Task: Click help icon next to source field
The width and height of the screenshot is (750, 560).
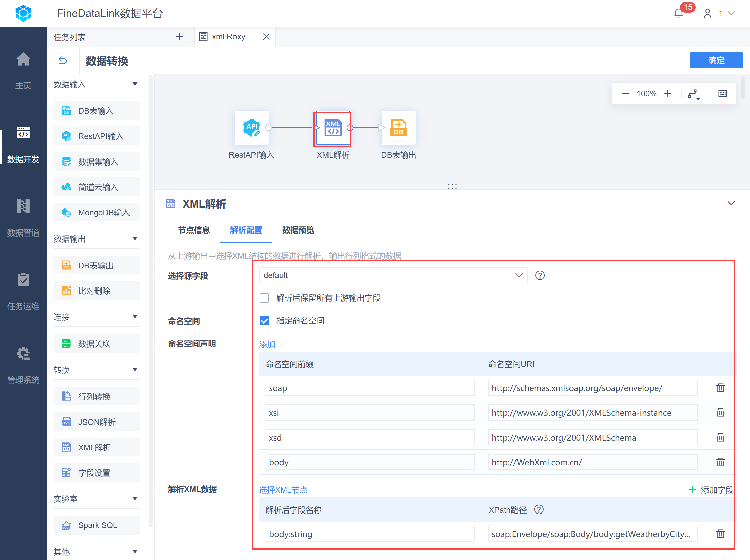Action: tap(540, 275)
